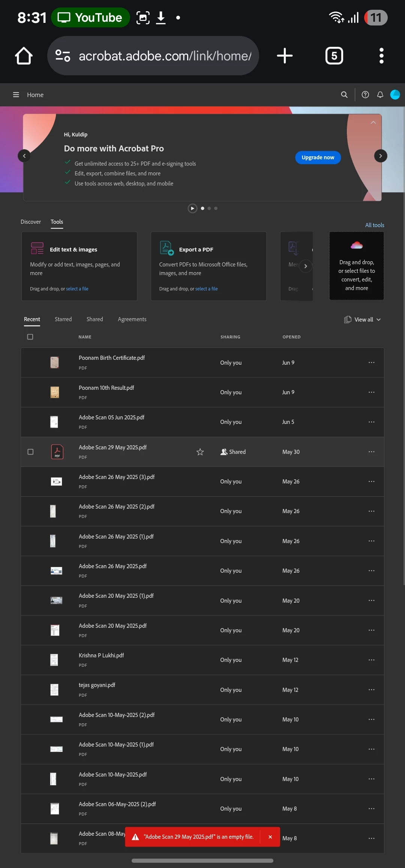This screenshot has width=405, height=868.
Task: Open more options for Adobe Scan 29 May 2025.pdf
Action: click(372, 452)
